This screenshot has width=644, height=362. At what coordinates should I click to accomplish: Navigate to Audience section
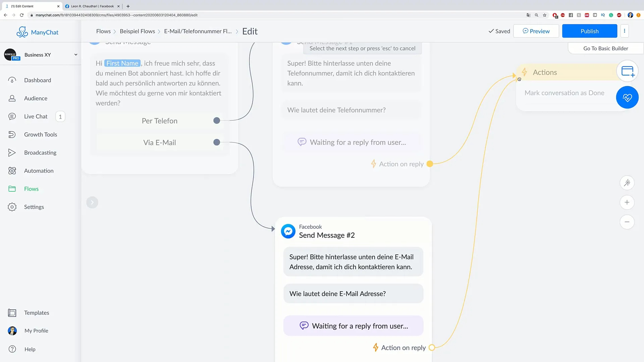pos(36,98)
